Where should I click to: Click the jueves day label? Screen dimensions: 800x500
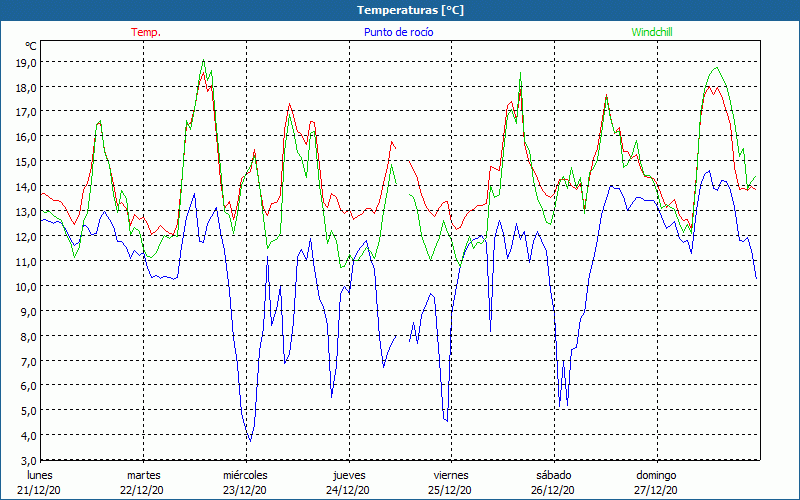click(x=349, y=476)
